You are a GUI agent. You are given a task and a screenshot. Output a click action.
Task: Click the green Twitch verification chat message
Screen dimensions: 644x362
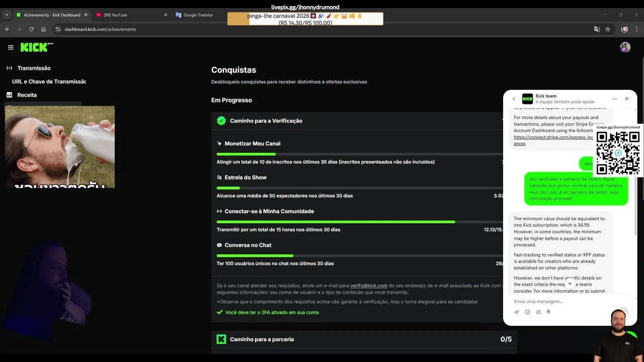(576, 189)
